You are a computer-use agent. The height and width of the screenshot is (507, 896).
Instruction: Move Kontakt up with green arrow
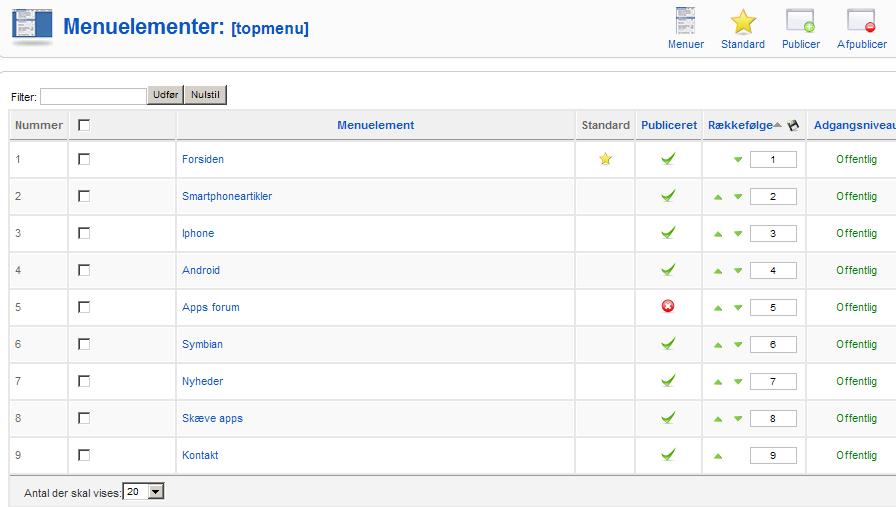(x=718, y=456)
